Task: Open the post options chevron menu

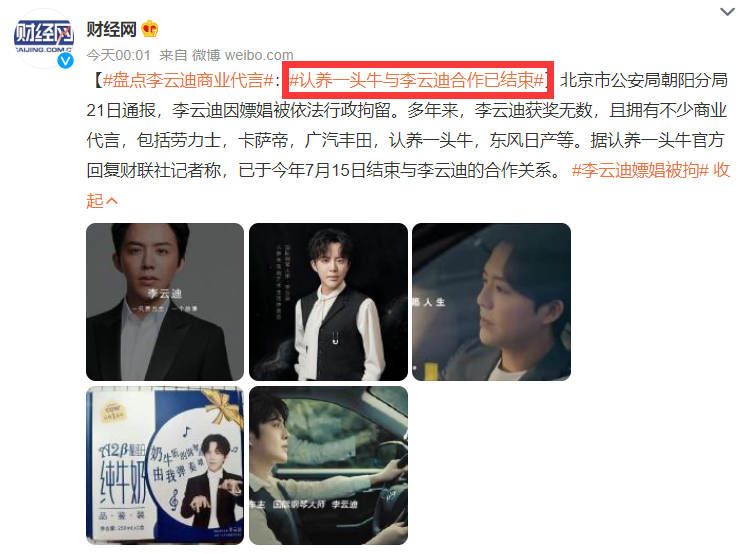Action: pyautogui.click(x=727, y=12)
